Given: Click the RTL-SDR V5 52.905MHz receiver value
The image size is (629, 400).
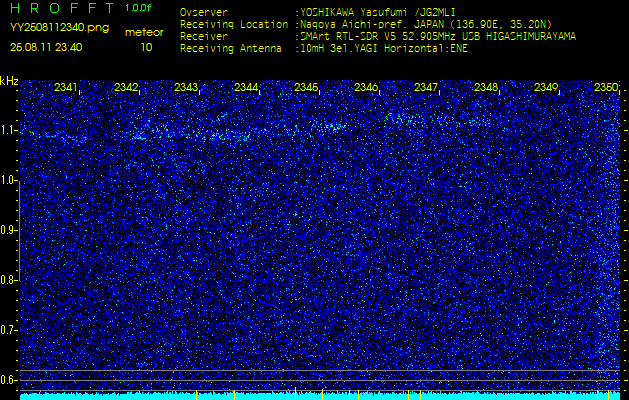Looking at the screenshot, I should point(438,37).
